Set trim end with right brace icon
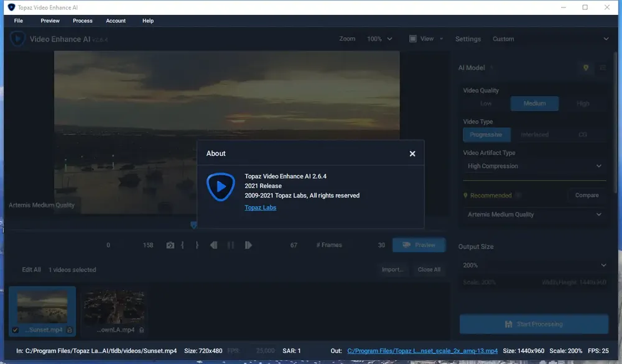 [x=197, y=245]
